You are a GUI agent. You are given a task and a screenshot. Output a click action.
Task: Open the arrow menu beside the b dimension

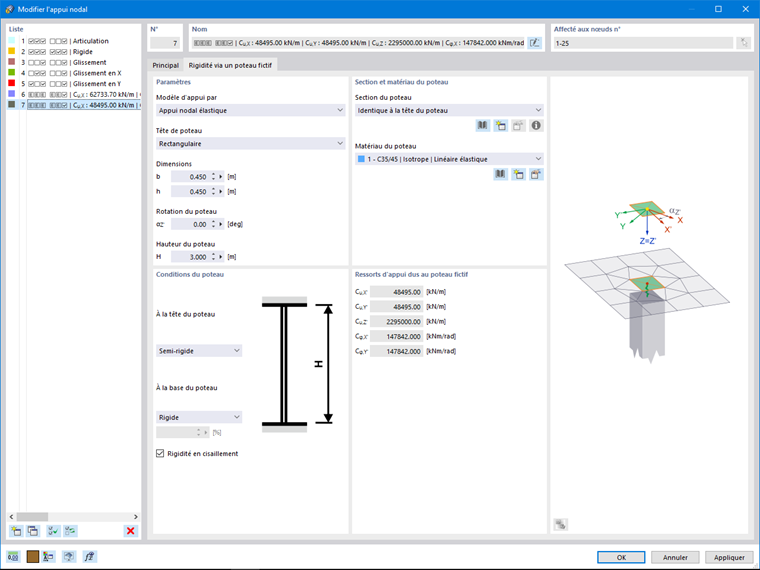click(x=221, y=177)
